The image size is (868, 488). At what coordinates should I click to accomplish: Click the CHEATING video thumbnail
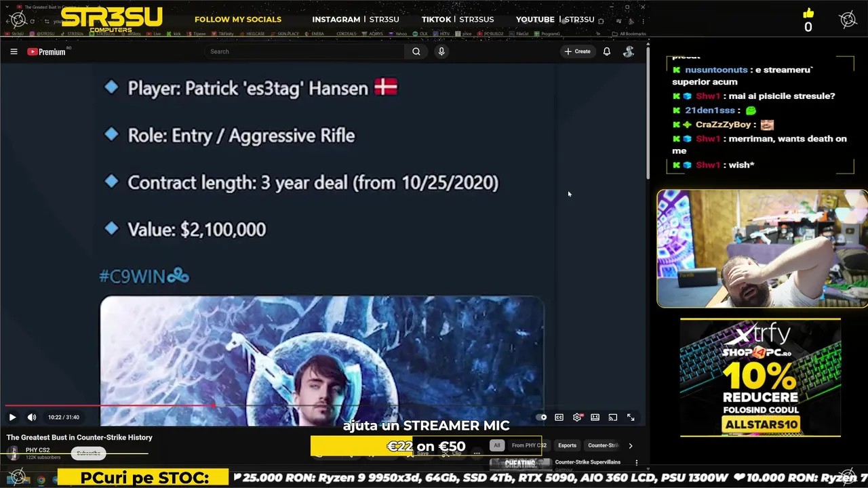click(x=520, y=464)
